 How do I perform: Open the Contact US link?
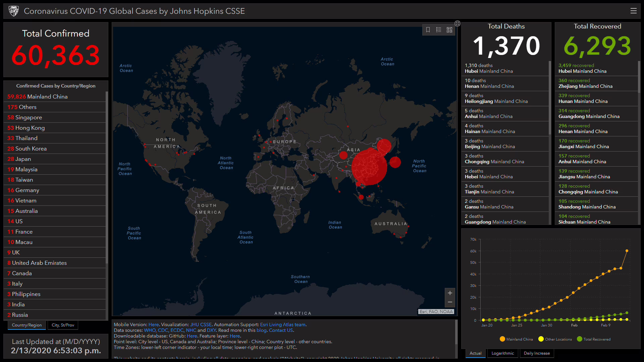click(x=281, y=330)
